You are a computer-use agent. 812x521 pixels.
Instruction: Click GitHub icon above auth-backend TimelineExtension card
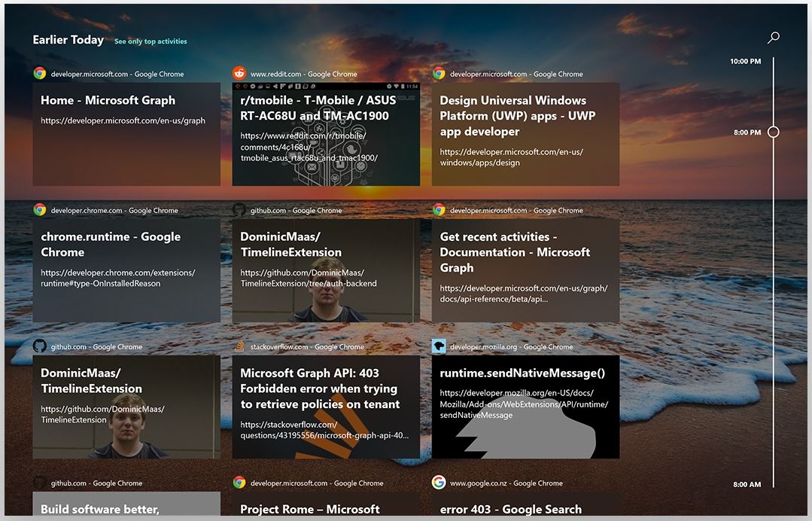tap(239, 210)
